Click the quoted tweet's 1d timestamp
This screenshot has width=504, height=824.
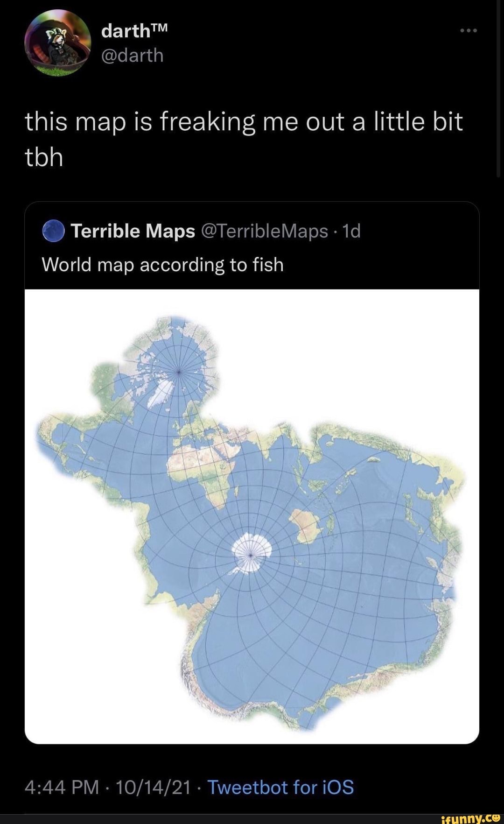coord(351,231)
